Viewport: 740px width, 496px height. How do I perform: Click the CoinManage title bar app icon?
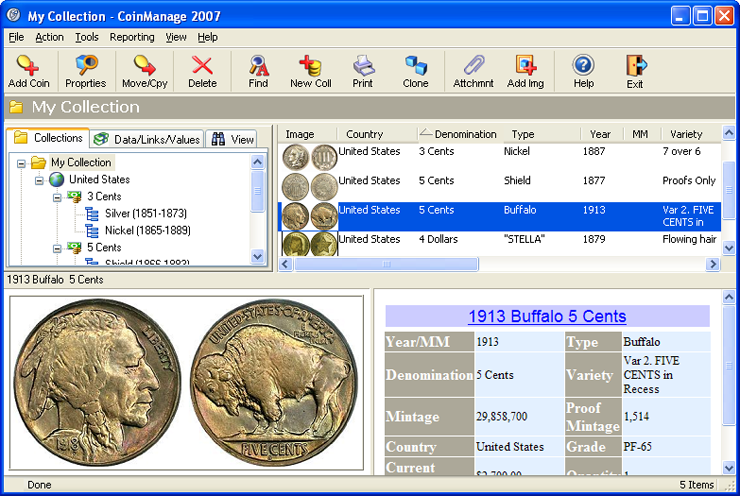pos(14,16)
